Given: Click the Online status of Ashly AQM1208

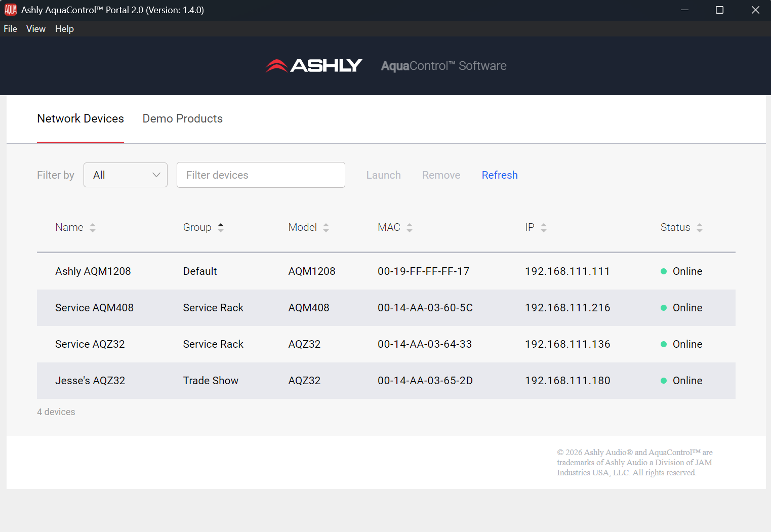Looking at the screenshot, I should [x=687, y=271].
